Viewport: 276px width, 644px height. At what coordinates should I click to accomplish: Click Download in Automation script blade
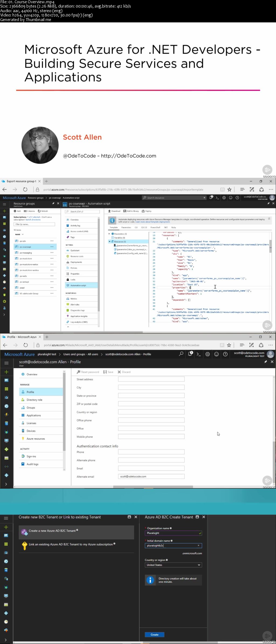(114, 211)
